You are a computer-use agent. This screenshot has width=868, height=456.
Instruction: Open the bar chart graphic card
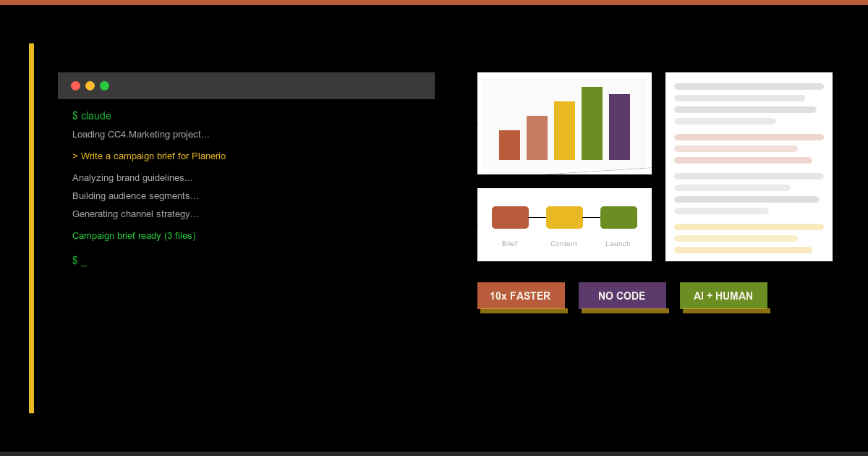564,123
